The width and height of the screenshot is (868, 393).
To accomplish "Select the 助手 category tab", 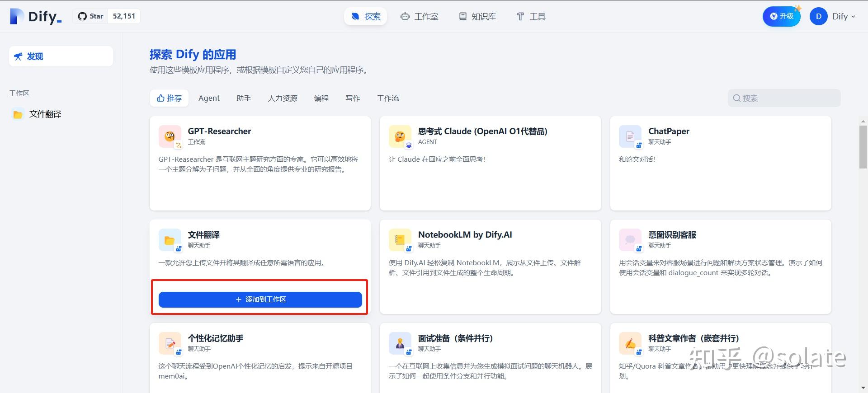I will pos(244,98).
